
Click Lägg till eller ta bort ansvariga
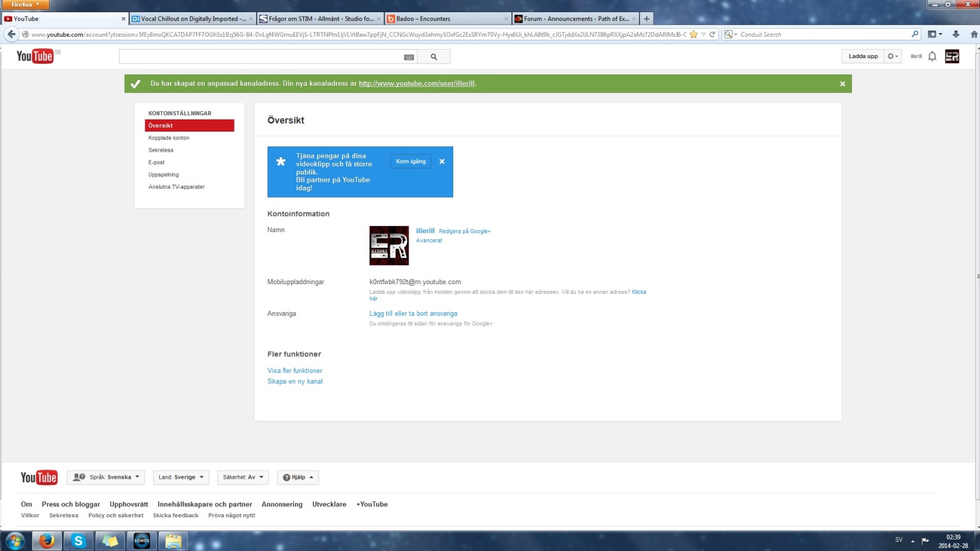point(413,313)
